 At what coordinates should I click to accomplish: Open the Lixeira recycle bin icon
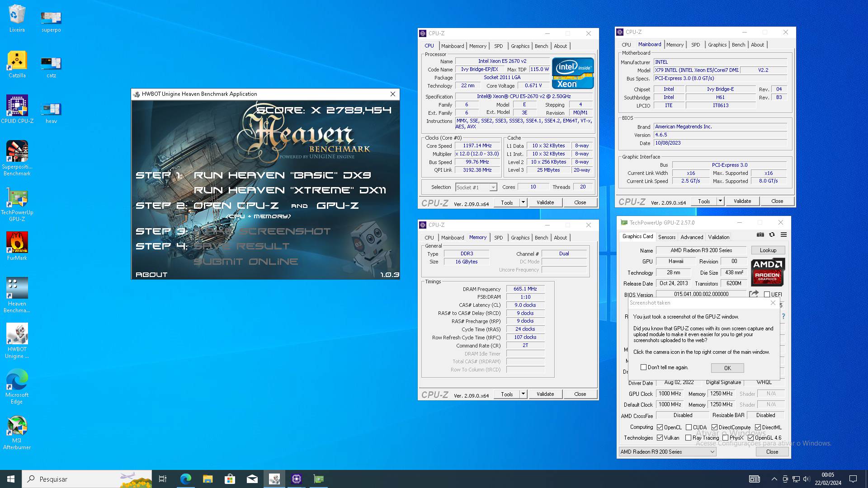[17, 18]
